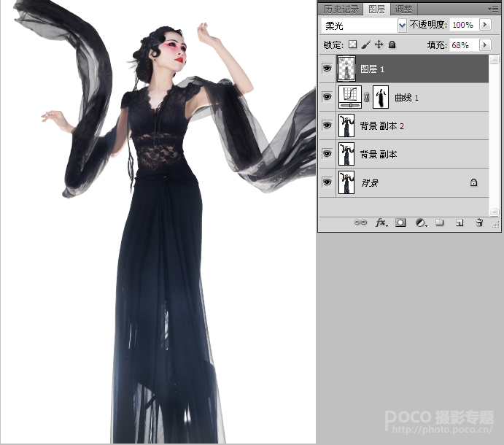Create a new layer group folder
The width and height of the screenshot is (504, 445).
[x=439, y=222]
